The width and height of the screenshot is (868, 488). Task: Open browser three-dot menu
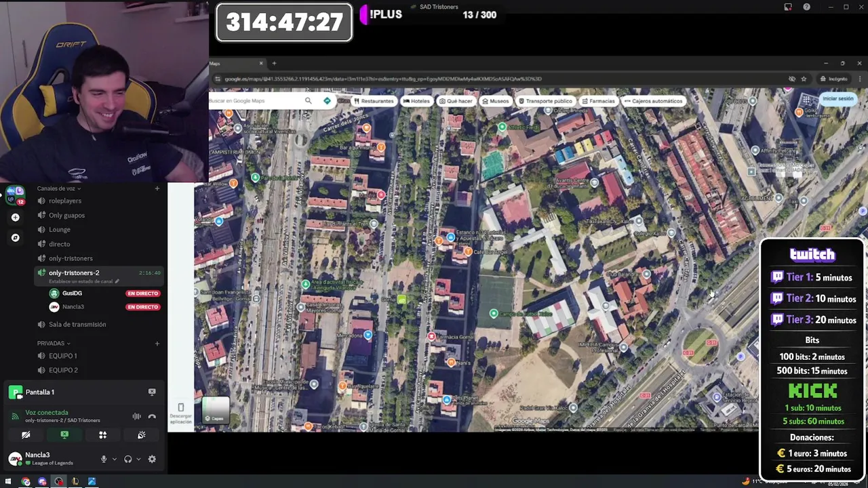click(x=860, y=79)
